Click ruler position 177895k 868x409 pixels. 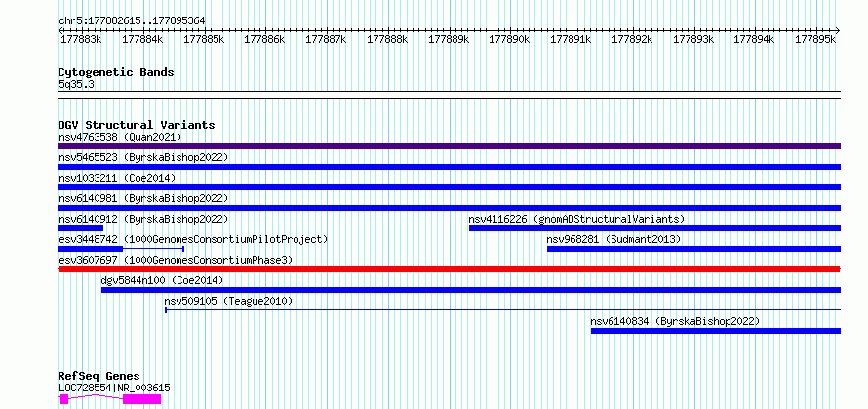point(815,39)
